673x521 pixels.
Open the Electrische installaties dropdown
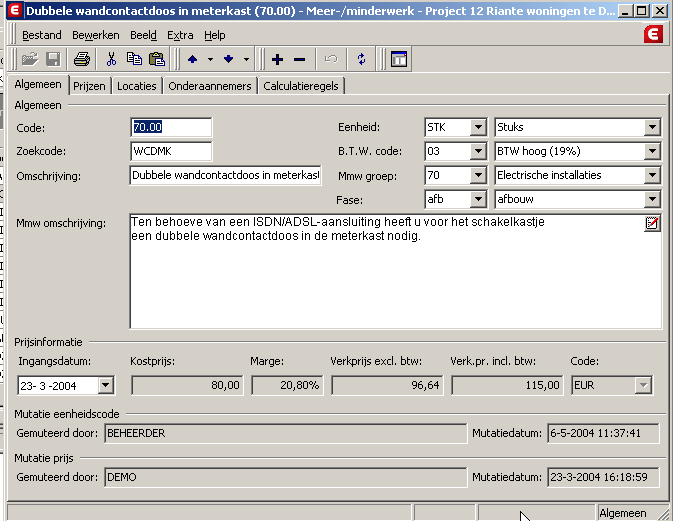[x=652, y=175]
